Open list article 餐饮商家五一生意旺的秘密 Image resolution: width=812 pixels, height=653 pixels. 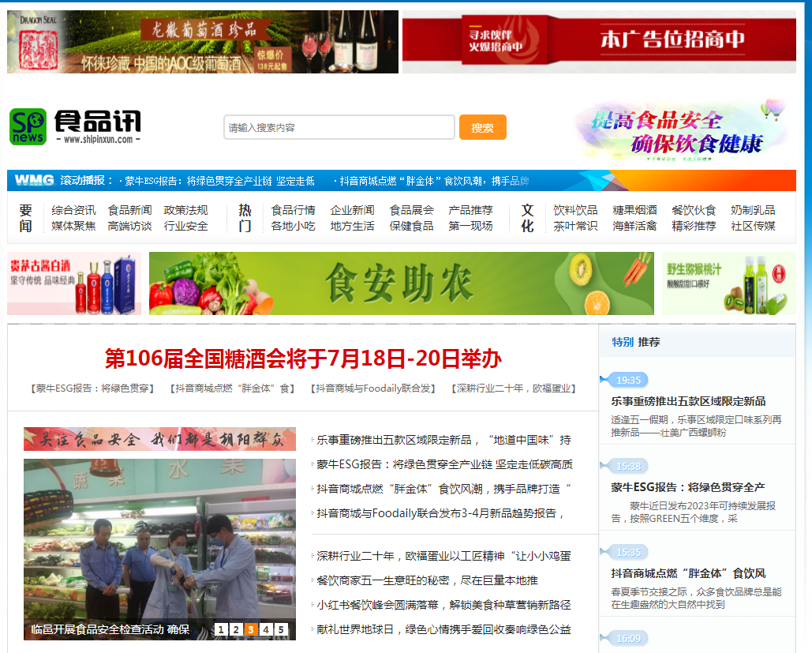[427, 580]
